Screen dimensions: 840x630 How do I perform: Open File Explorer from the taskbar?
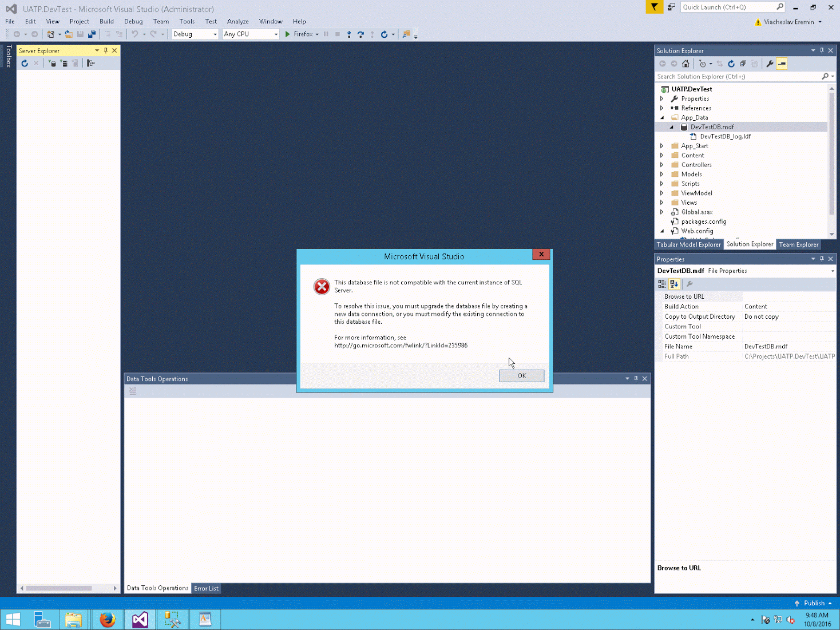pos(74,620)
